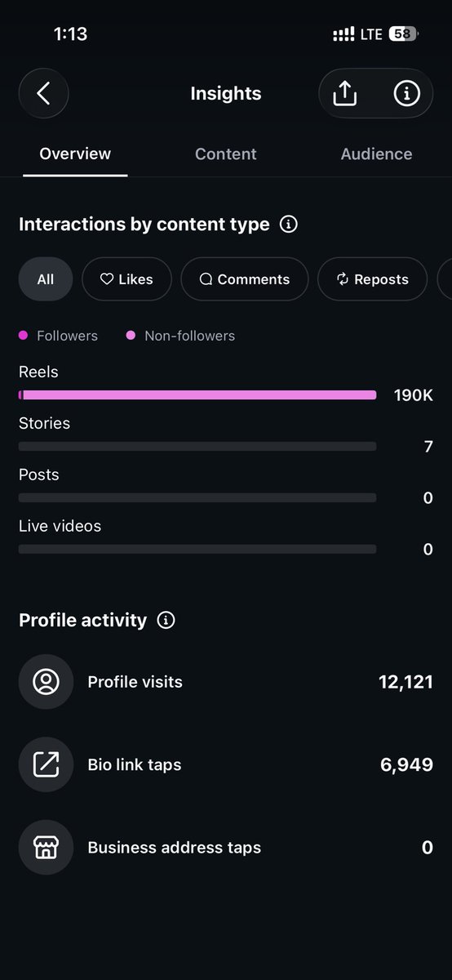This screenshot has width=452, height=980.
Task: Tap the Business address storefront icon
Action: tap(46, 848)
